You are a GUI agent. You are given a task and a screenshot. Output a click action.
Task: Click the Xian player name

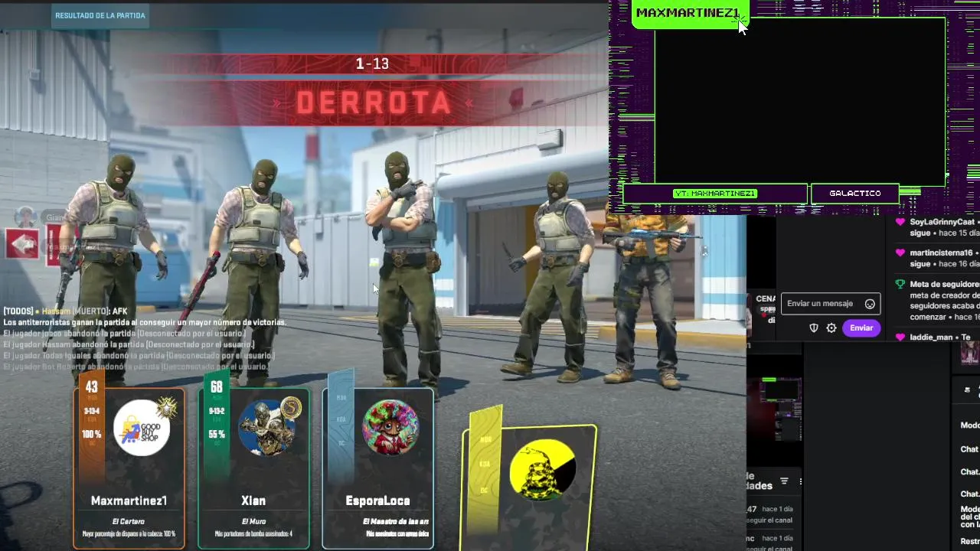(253, 500)
